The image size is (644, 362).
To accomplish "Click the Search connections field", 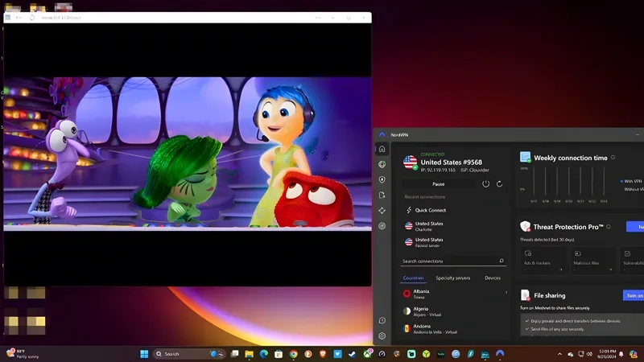I will (453, 261).
